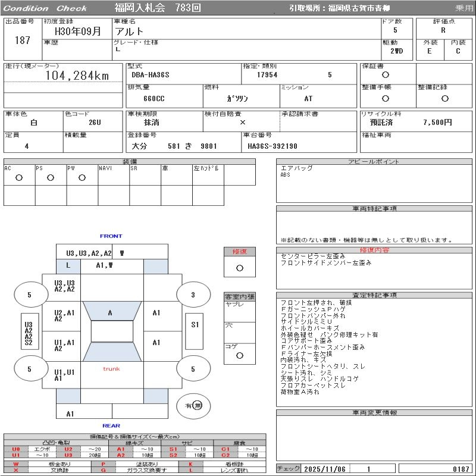476x476 pixels.
Task: Toggle the AC equipment circle
Action: 19,178
